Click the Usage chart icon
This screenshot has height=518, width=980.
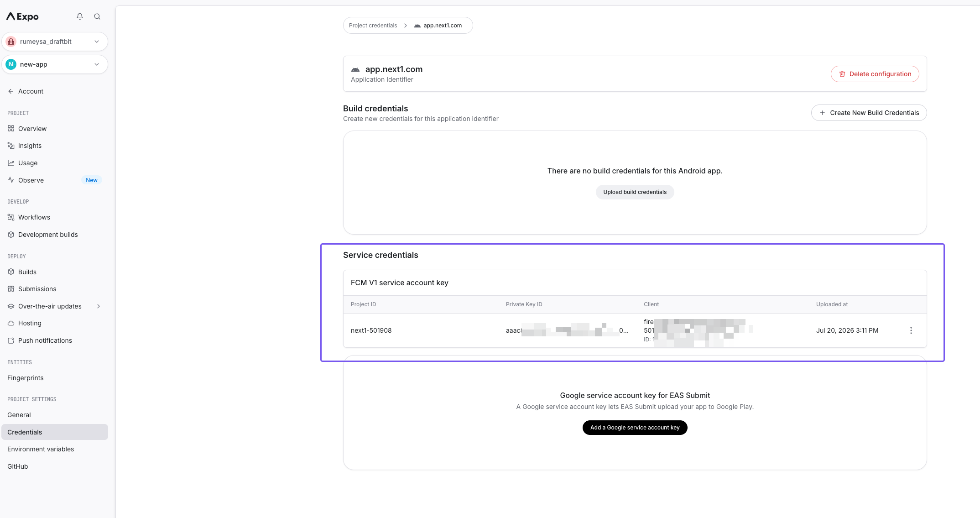pos(11,163)
